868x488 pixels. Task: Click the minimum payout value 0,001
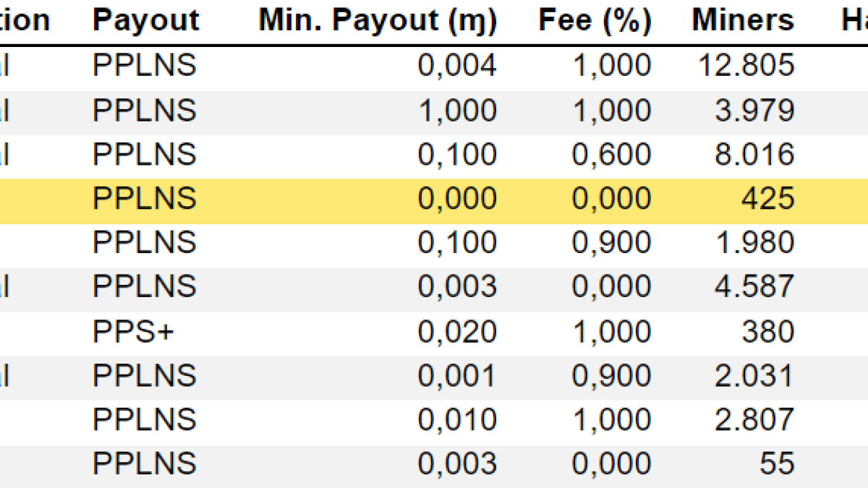(x=457, y=376)
